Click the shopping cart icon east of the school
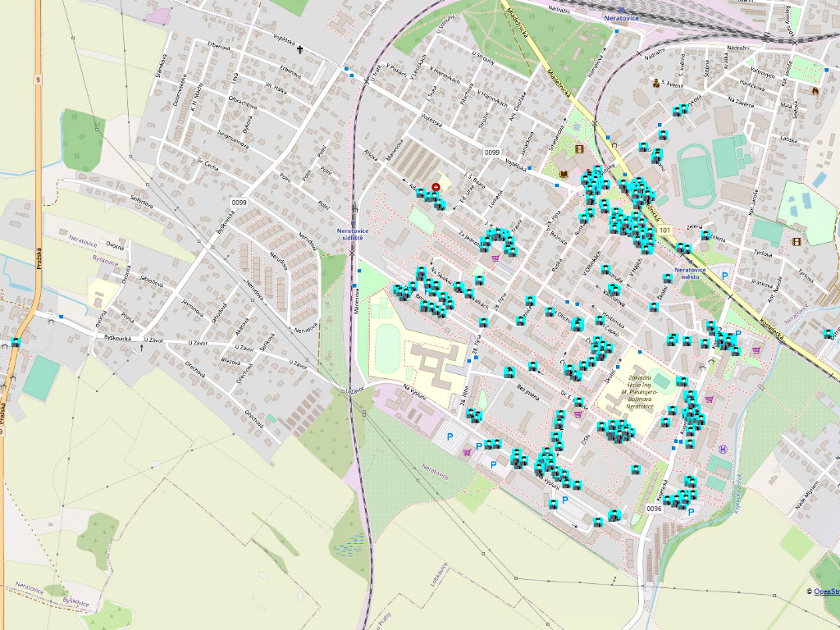Screen dimensions: 840x630 710,399
